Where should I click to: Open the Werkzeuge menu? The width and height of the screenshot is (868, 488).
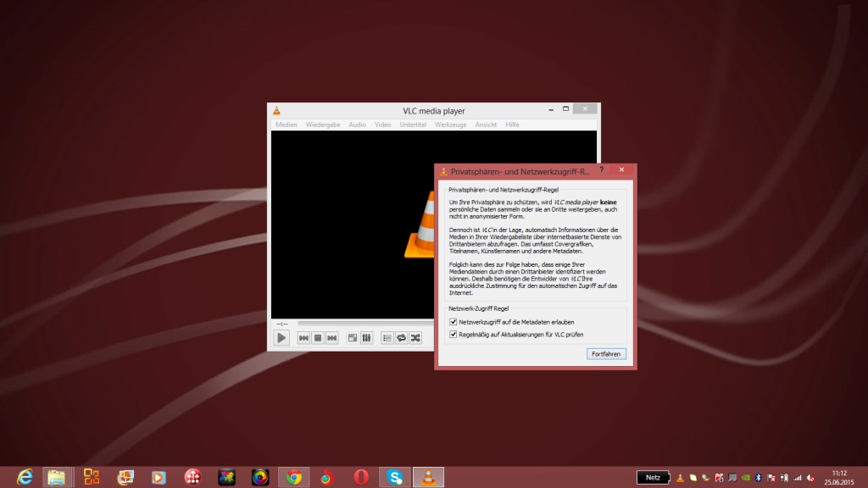coord(451,125)
